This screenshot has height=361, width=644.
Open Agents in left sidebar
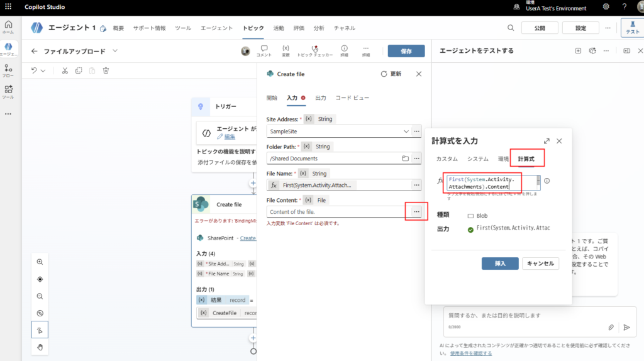[8, 49]
